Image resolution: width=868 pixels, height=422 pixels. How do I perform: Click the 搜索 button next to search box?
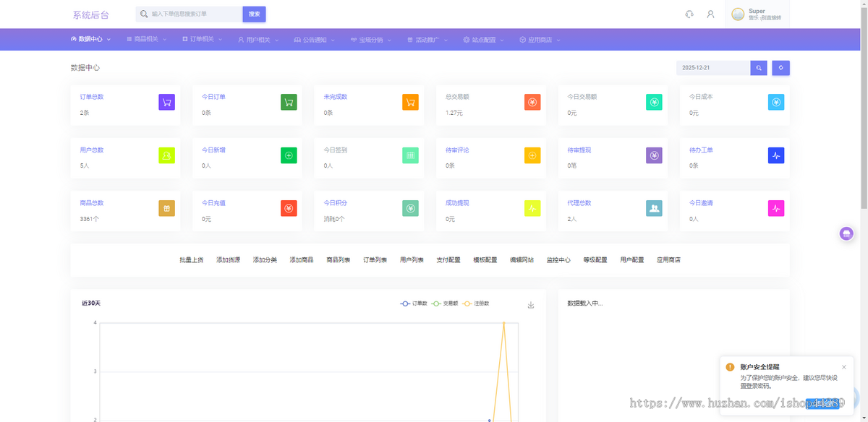click(254, 14)
